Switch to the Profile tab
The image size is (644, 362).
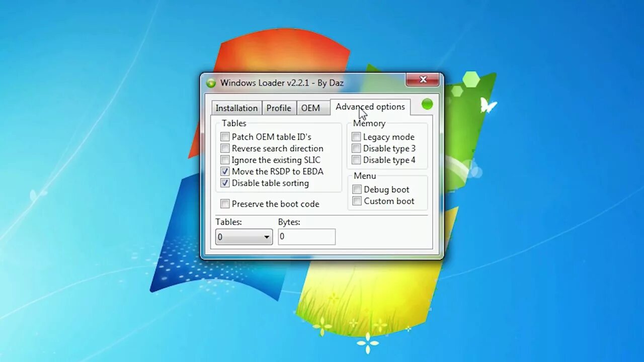tap(279, 108)
